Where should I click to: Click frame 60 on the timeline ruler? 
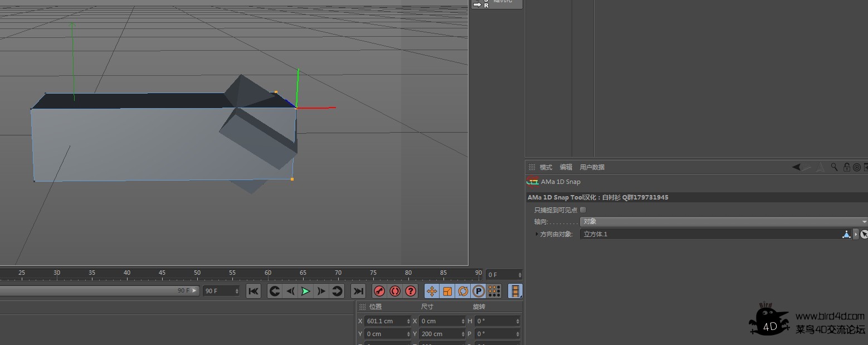[268, 273]
